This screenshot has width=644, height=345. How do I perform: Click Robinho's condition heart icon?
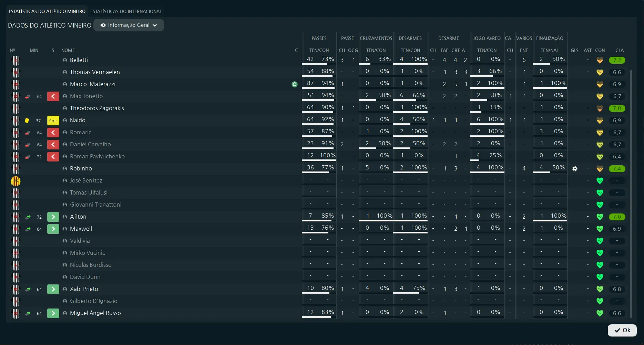(x=600, y=169)
